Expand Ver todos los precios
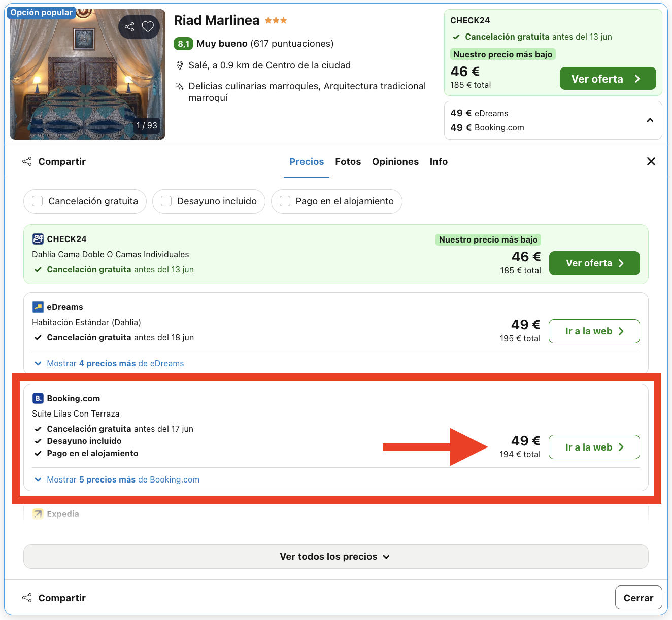This screenshot has width=672, height=620. (x=335, y=557)
